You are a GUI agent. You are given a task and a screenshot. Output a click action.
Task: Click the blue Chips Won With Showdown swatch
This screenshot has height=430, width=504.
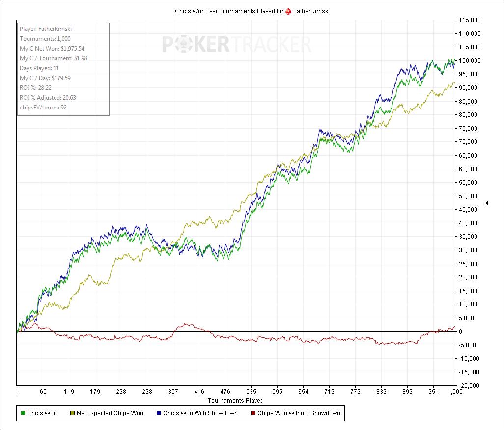coord(158,413)
